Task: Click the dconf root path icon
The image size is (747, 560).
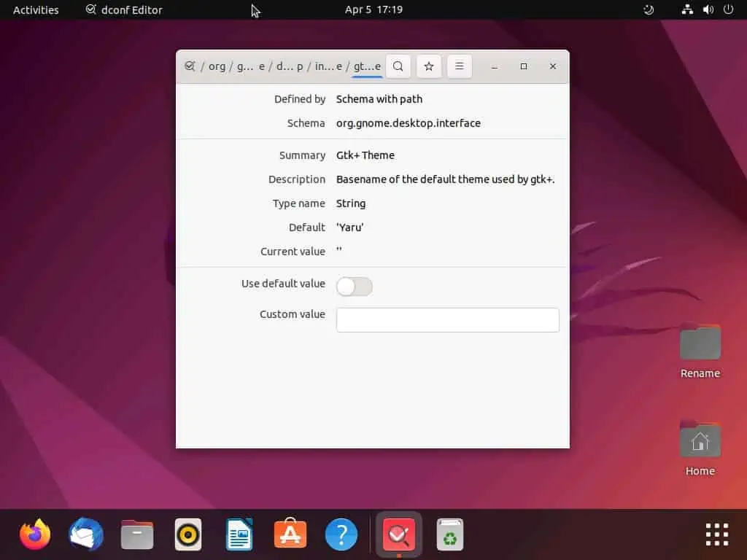Action: click(x=190, y=66)
